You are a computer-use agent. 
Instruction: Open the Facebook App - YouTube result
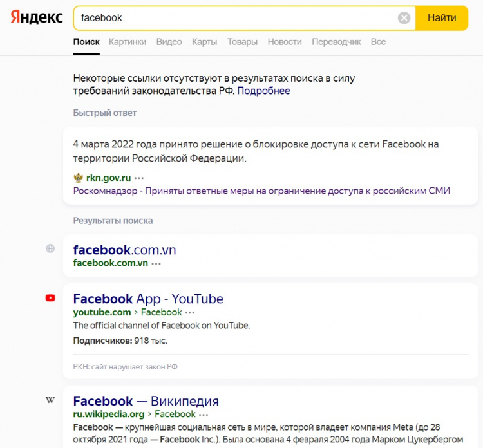coord(148,299)
